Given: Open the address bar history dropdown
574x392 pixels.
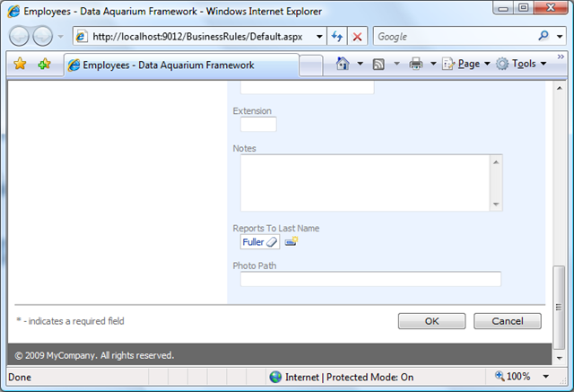Looking at the screenshot, I should coord(319,37).
